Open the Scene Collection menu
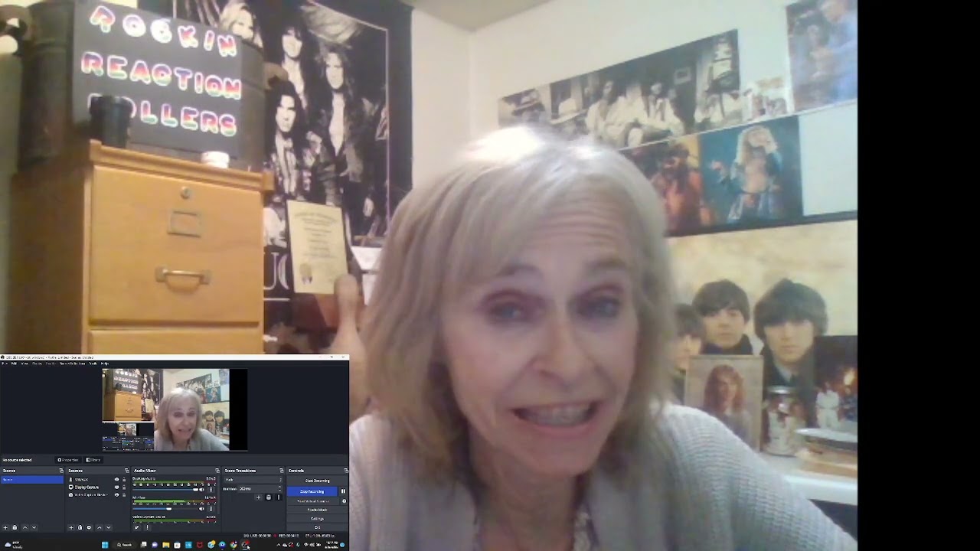This screenshot has width=980, height=551. point(72,364)
